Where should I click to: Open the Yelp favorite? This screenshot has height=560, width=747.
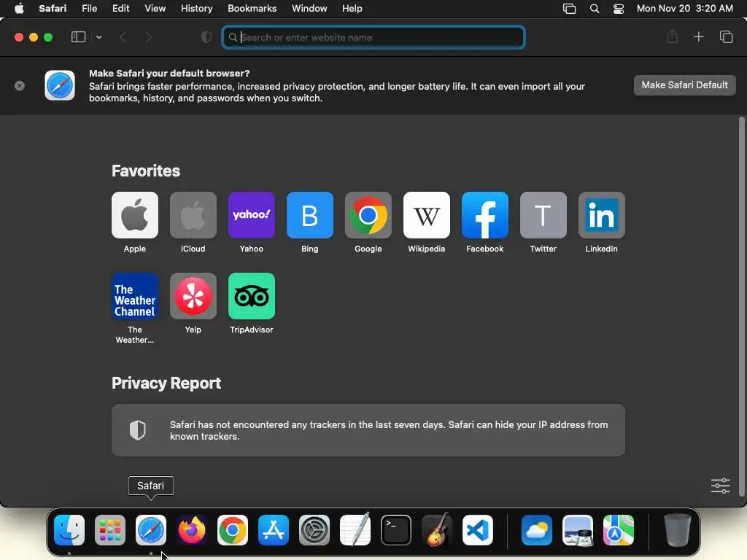[x=193, y=296]
